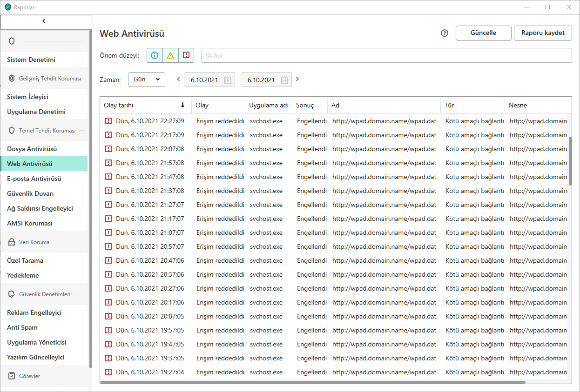
Task: Go to previous day with left arrow
Action: tap(178, 79)
